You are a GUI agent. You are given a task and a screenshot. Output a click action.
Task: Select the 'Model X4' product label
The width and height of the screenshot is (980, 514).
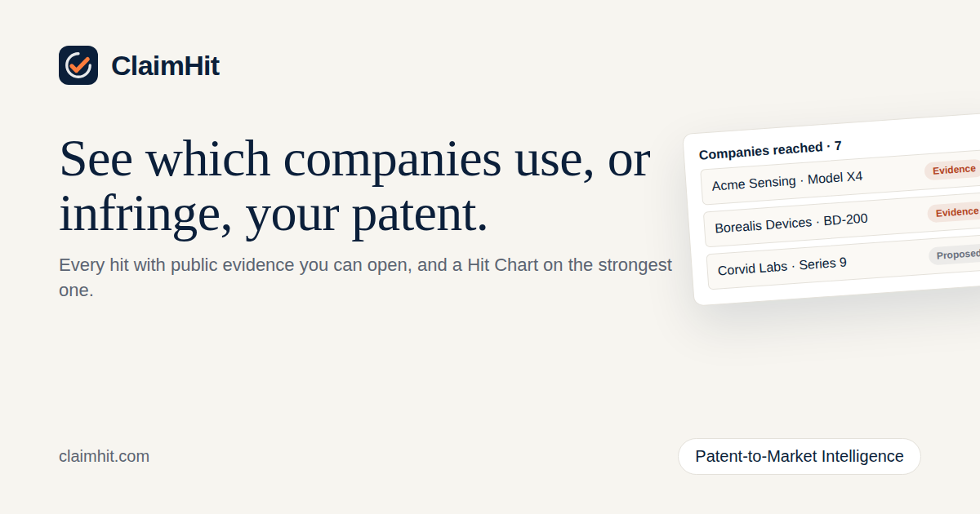(x=835, y=177)
